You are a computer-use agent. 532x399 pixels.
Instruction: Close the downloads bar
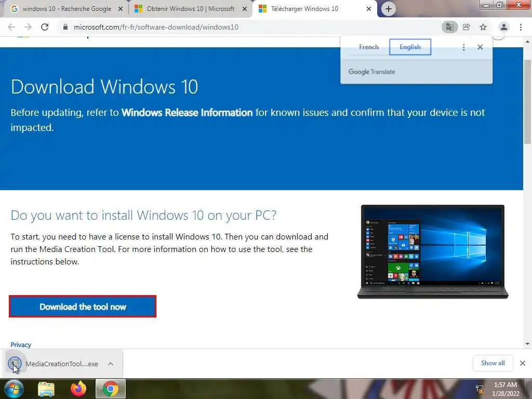[x=523, y=363]
